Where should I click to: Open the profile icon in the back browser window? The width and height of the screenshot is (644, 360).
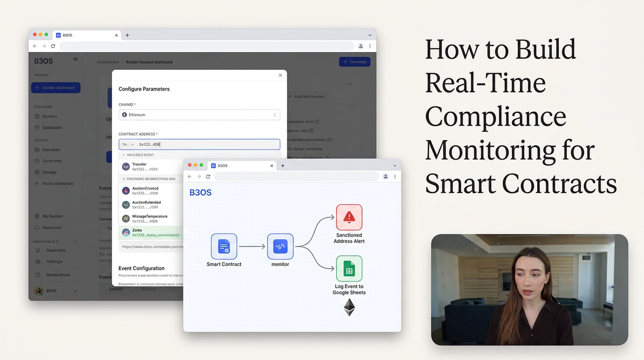click(361, 46)
